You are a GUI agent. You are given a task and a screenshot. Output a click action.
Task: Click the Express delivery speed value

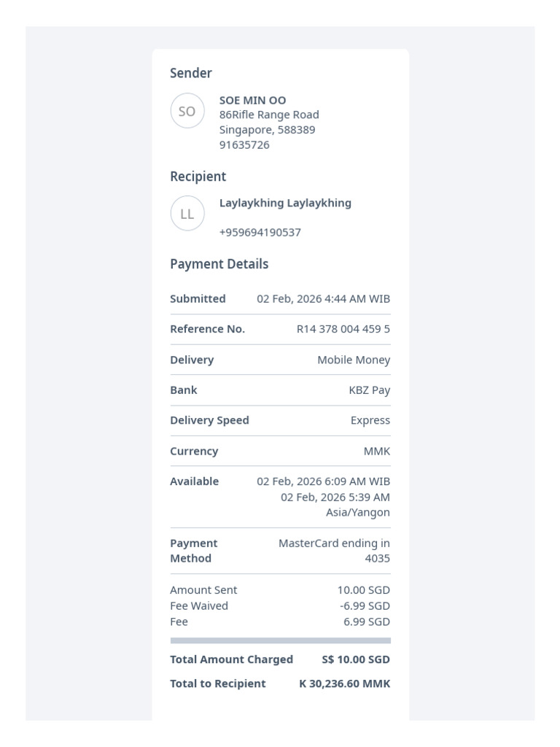tap(370, 421)
